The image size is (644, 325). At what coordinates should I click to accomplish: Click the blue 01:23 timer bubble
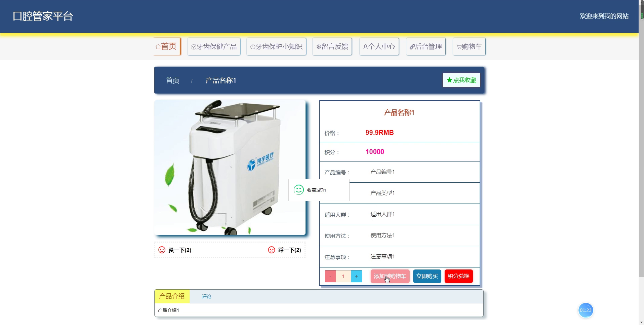pos(586,310)
